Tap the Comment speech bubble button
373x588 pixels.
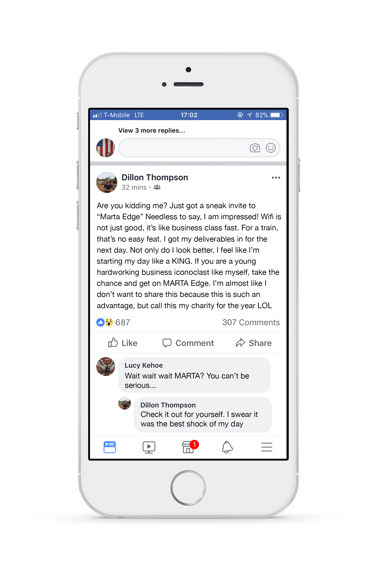click(x=188, y=343)
